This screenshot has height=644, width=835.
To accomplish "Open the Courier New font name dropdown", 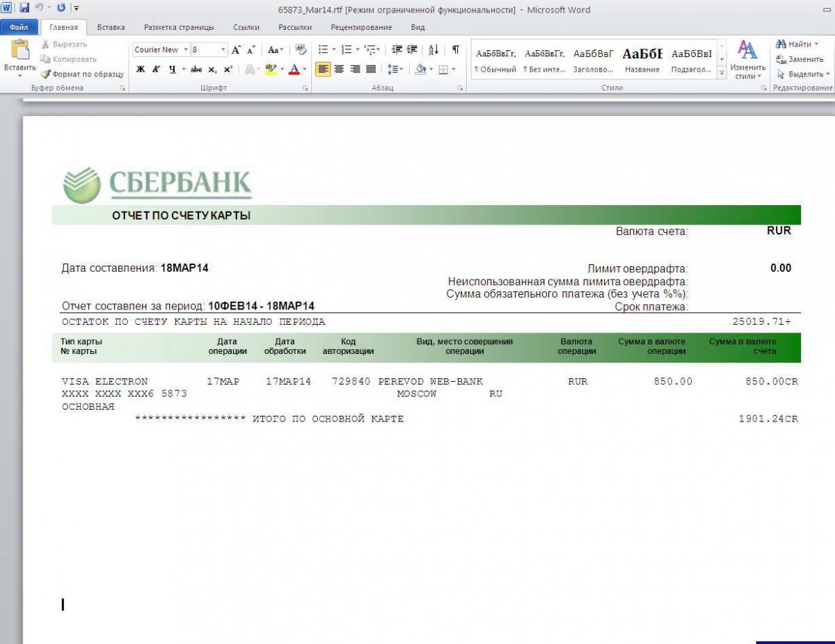I will (x=186, y=50).
